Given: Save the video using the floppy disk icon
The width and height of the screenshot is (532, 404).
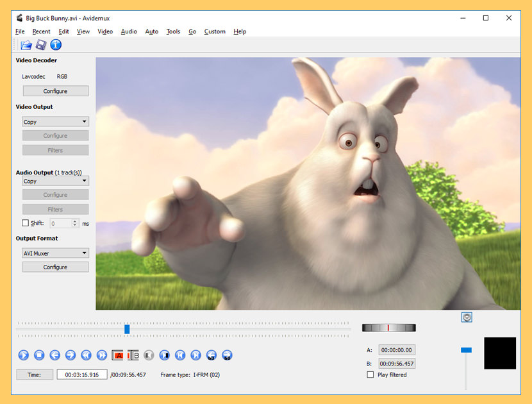Looking at the screenshot, I should coord(41,45).
